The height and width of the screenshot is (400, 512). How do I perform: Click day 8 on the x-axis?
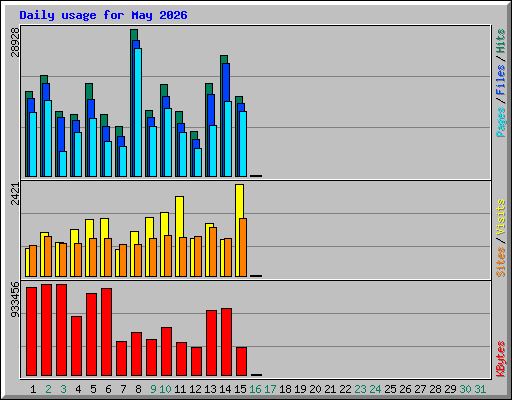click(x=138, y=389)
